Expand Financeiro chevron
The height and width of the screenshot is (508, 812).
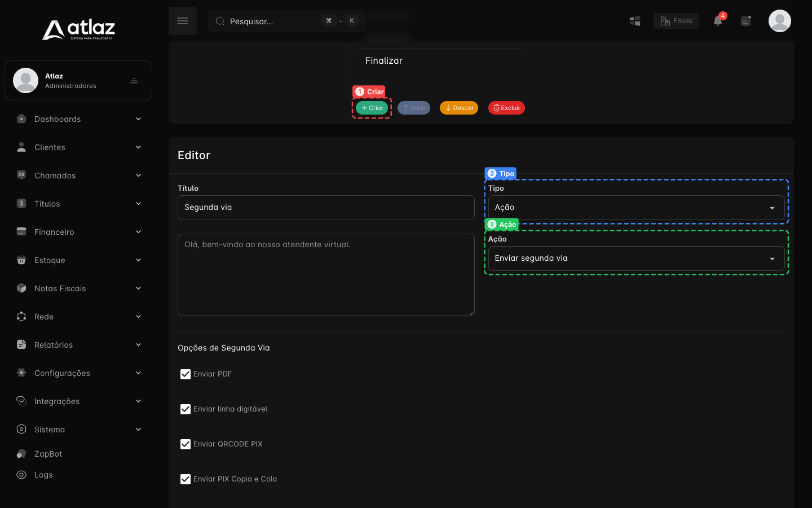pyautogui.click(x=138, y=231)
